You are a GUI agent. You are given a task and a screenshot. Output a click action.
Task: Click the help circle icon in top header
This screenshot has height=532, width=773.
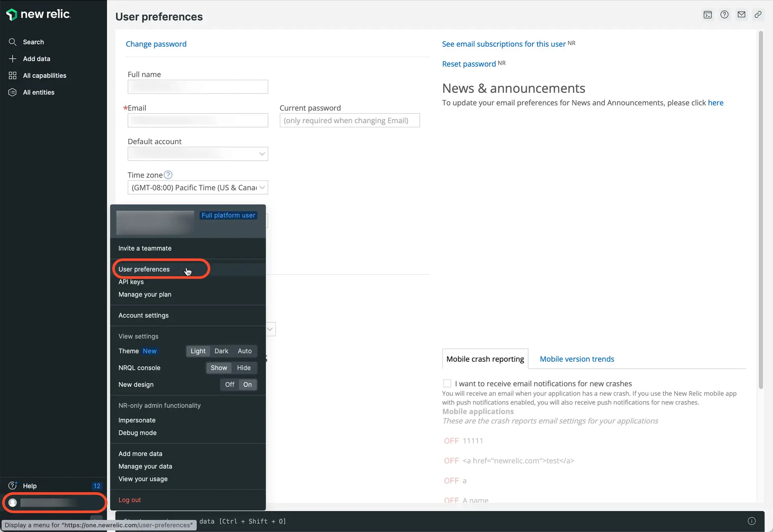[725, 15]
